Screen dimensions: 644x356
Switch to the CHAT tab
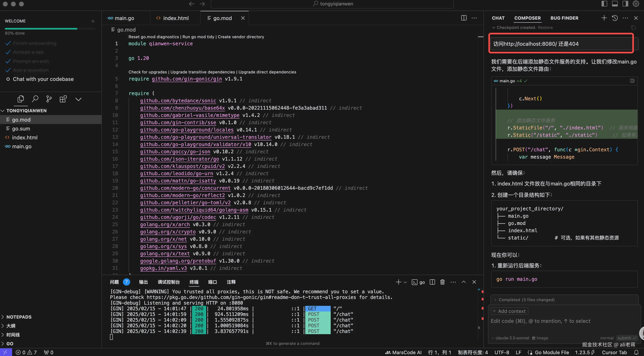[498, 18]
